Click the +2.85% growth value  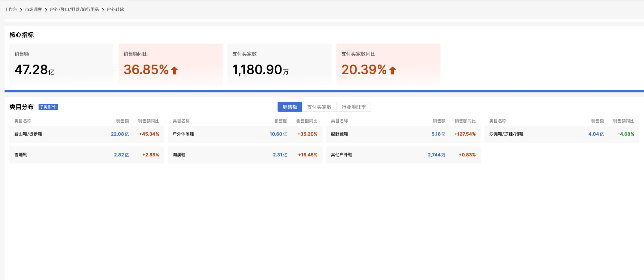coord(151,155)
